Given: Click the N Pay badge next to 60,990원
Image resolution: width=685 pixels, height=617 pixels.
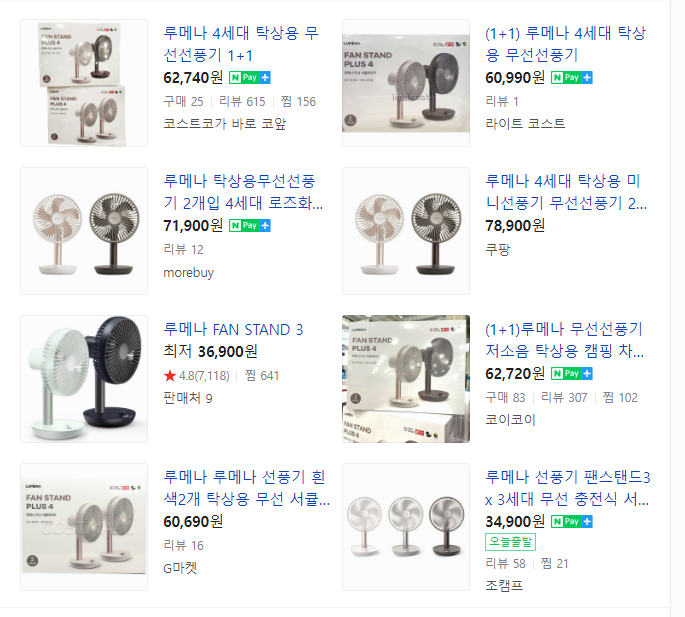Looking at the screenshot, I should coord(571,78).
